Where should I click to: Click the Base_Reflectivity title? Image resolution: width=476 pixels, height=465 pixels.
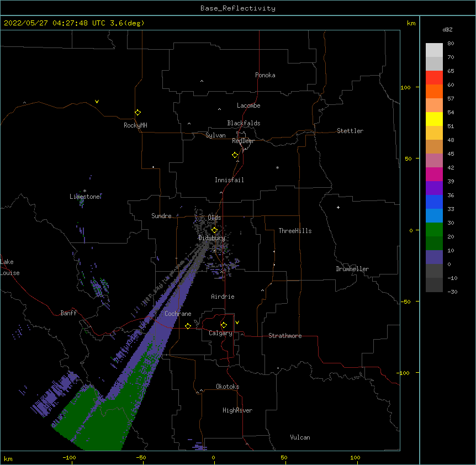238,8
